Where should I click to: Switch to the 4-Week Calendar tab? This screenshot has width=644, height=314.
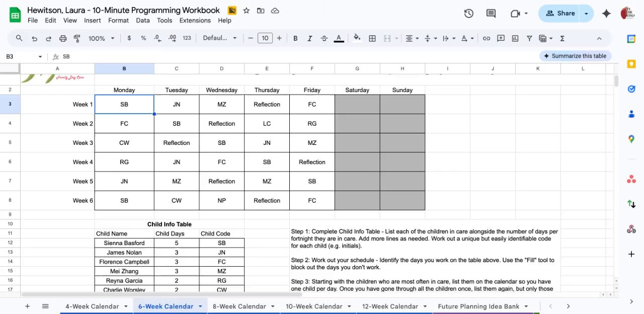(92, 306)
